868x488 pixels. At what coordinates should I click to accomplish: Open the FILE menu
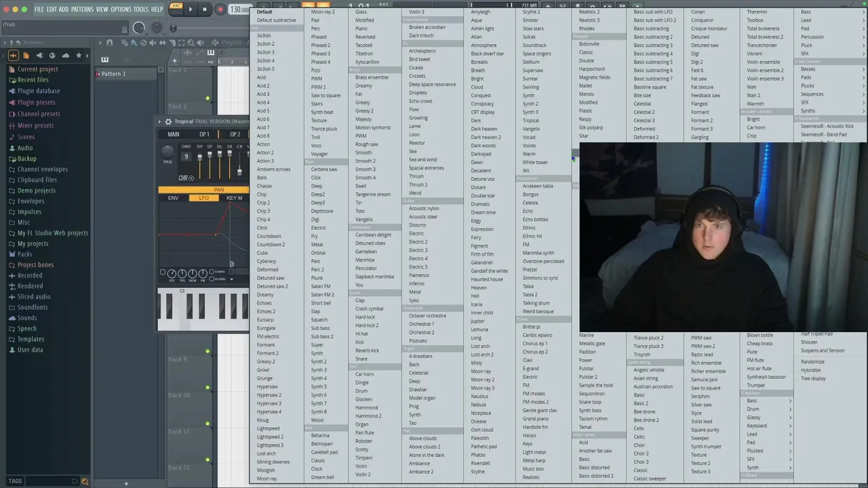point(39,9)
